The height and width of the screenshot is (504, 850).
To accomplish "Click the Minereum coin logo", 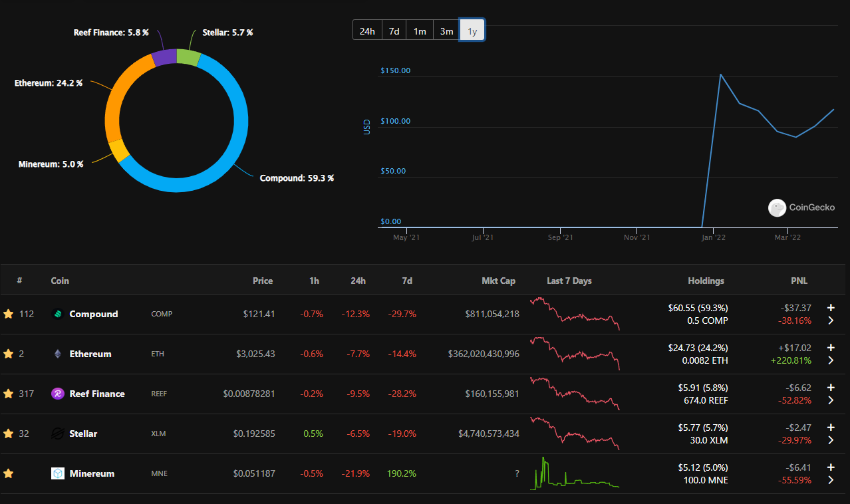I will (x=57, y=473).
